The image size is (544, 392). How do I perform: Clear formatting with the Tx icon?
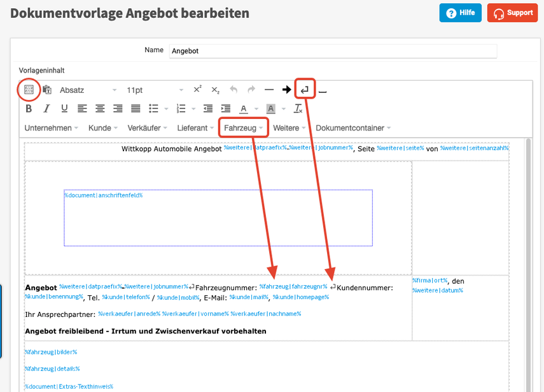coord(298,108)
